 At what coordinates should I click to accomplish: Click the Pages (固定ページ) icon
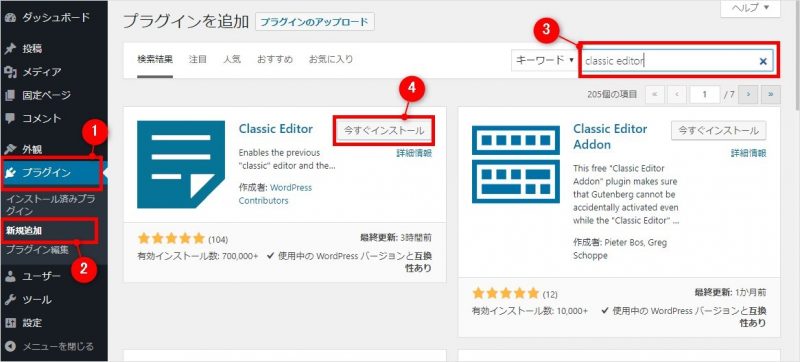[10, 95]
